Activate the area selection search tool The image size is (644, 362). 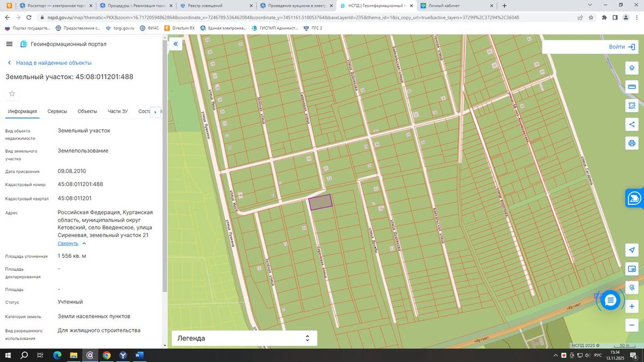tap(632, 106)
